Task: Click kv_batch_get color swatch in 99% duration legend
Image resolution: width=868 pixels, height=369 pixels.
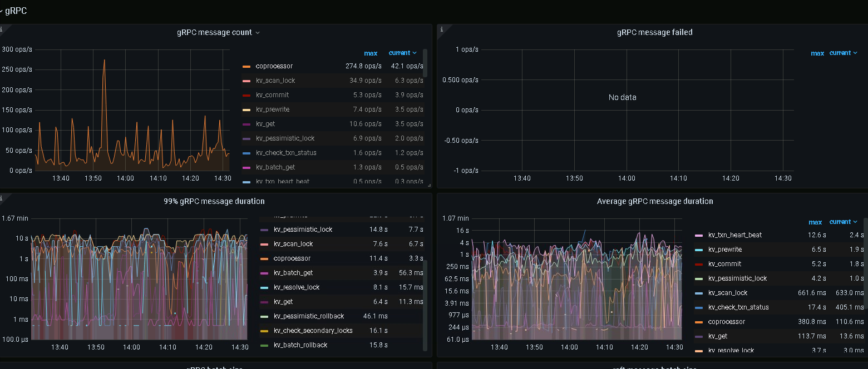Action: tap(264, 273)
